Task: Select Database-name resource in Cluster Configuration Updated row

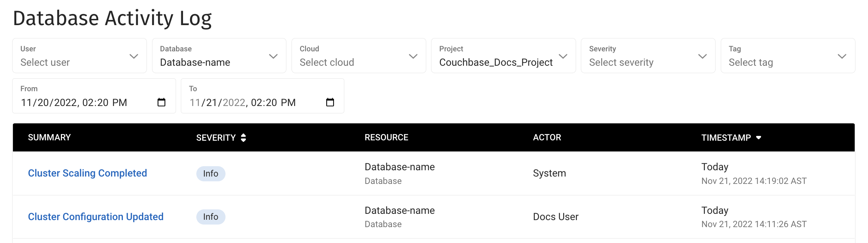Action: 400,211
